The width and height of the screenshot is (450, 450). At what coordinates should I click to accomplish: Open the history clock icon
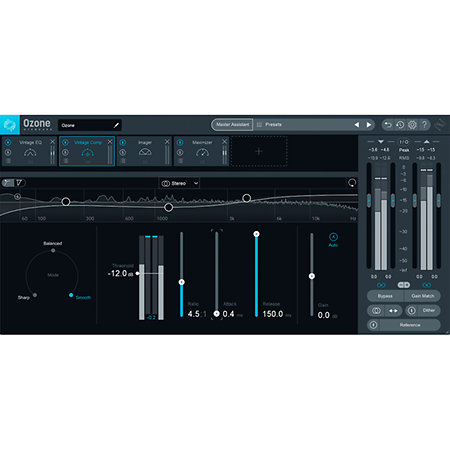(x=400, y=125)
